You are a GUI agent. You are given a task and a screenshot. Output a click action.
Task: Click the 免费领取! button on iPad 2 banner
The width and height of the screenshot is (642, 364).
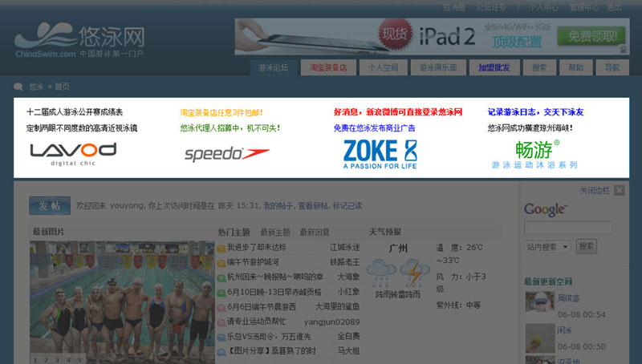(591, 36)
